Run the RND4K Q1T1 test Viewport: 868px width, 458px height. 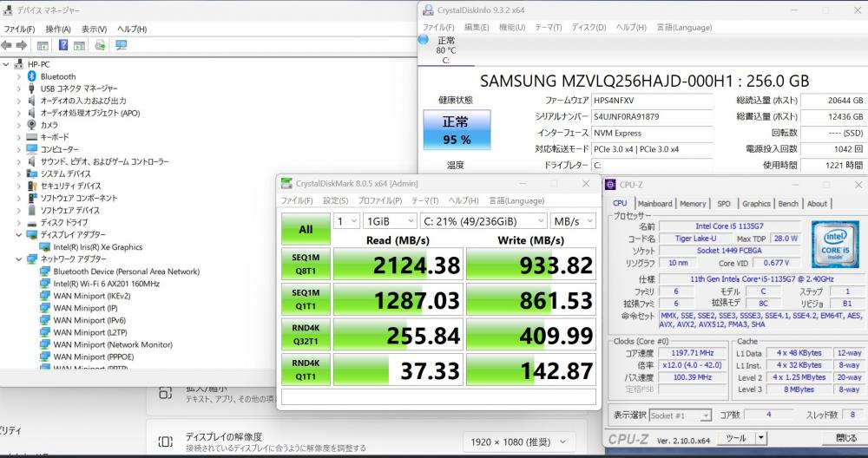point(306,370)
